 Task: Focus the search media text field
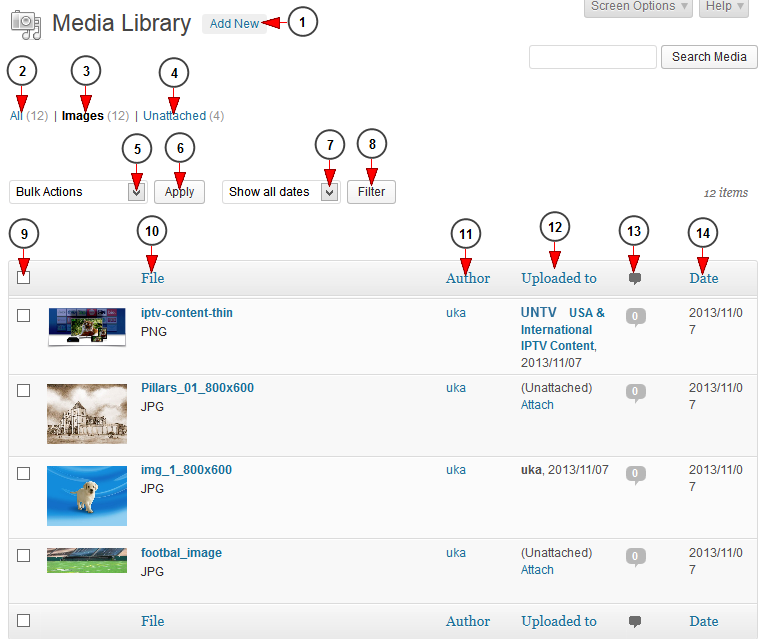click(x=593, y=57)
